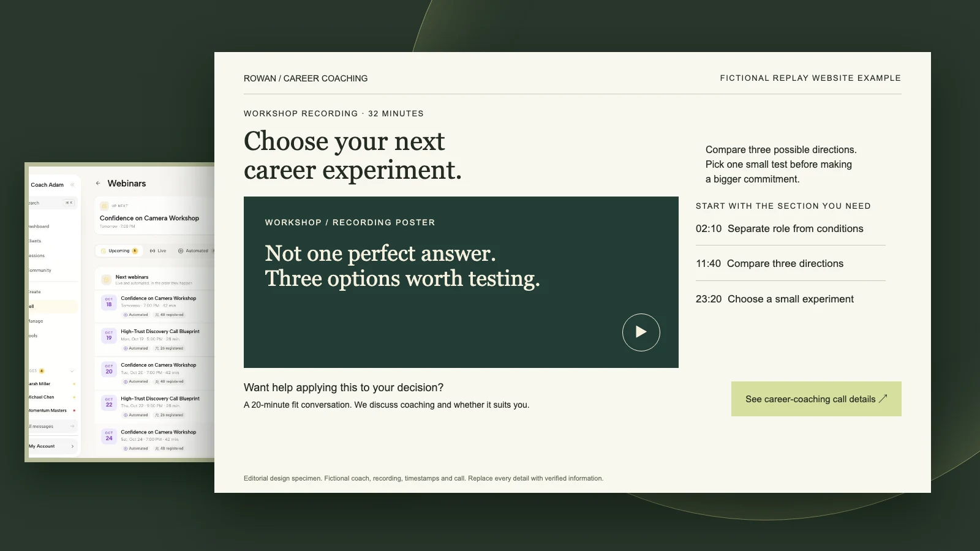Open the Oct 19 date badge
This screenshot has height=551, width=980.
tap(109, 335)
